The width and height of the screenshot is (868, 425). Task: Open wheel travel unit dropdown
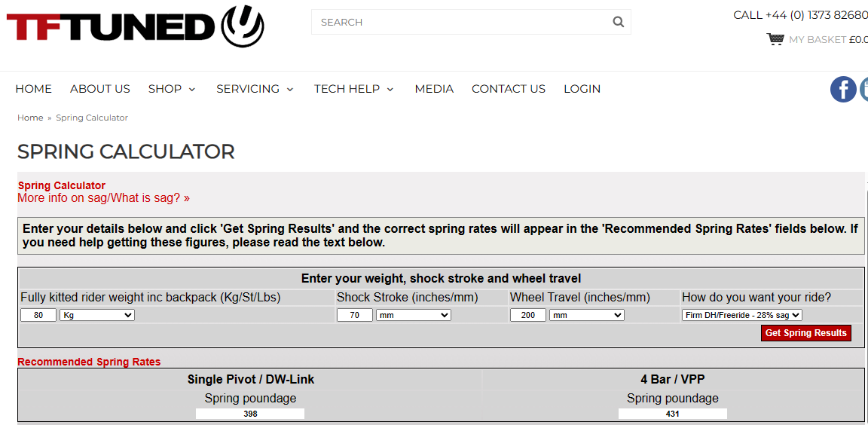[x=587, y=315]
